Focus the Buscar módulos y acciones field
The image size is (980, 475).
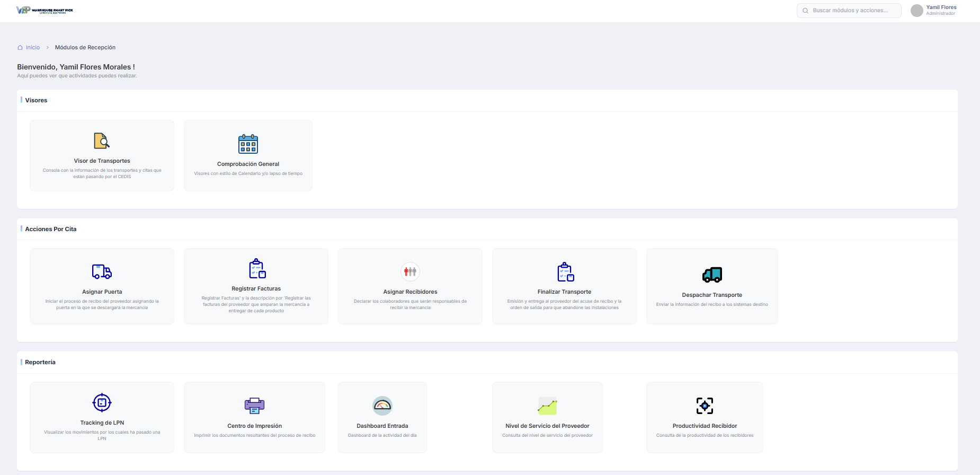pyautogui.click(x=849, y=11)
